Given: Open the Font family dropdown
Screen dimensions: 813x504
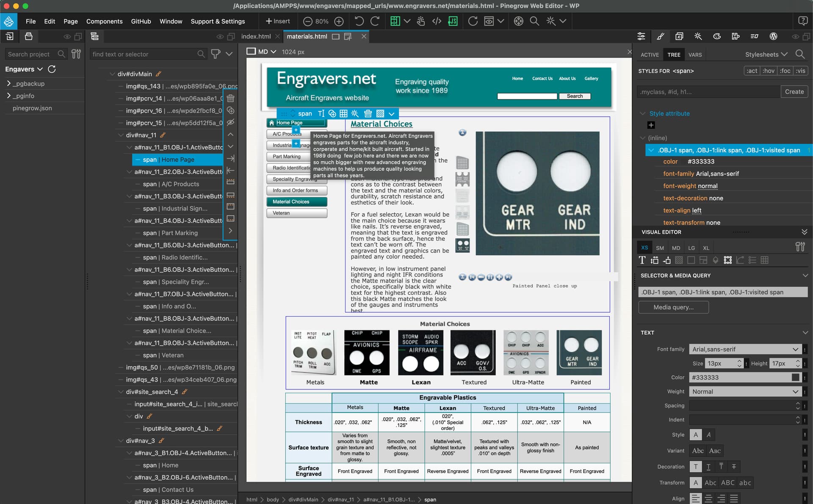Looking at the screenshot, I should (745, 349).
